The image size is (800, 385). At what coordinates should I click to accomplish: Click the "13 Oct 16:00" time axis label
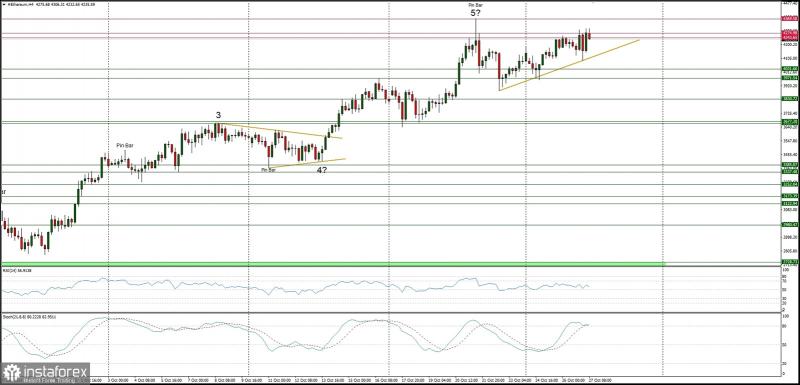click(332, 380)
